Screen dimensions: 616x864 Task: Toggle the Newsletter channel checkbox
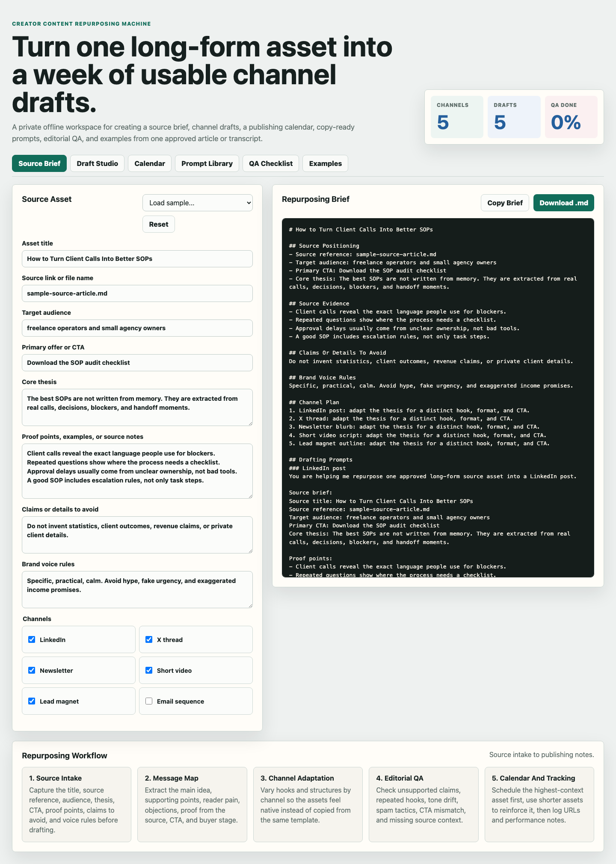32,670
